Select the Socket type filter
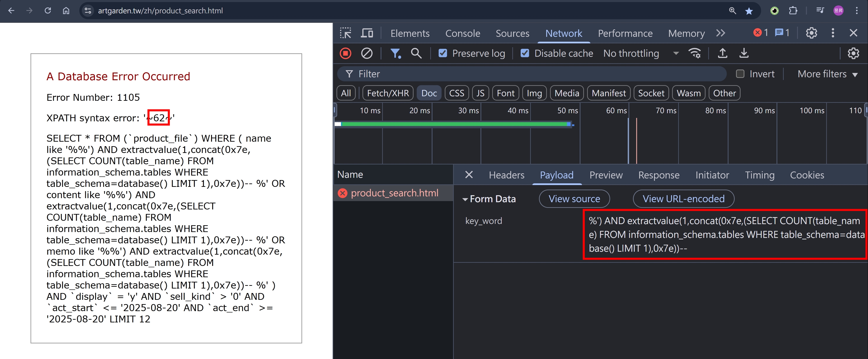 pyautogui.click(x=651, y=93)
